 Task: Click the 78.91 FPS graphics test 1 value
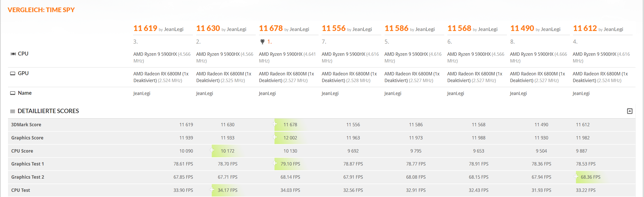(x=479, y=164)
